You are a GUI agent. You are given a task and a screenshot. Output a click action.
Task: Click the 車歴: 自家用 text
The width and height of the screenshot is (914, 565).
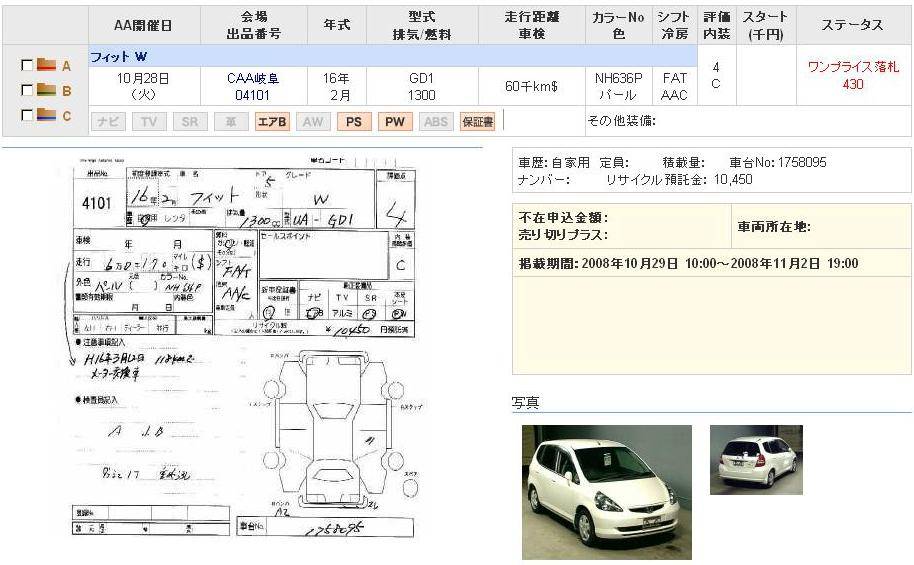coord(554,162)
